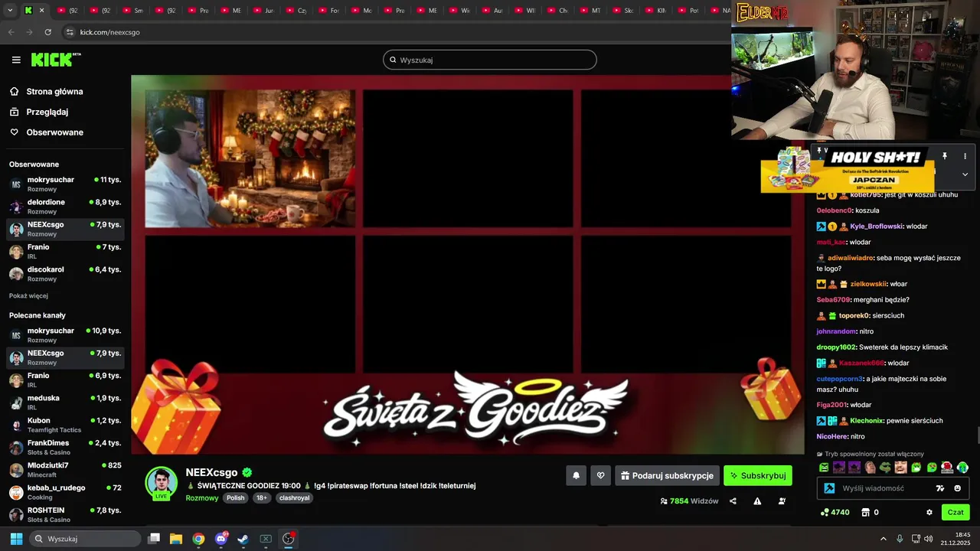The image size is (980, 551).
Task: Open kebab_u_rudego Cooking channel
Action: tap(65, 492)
